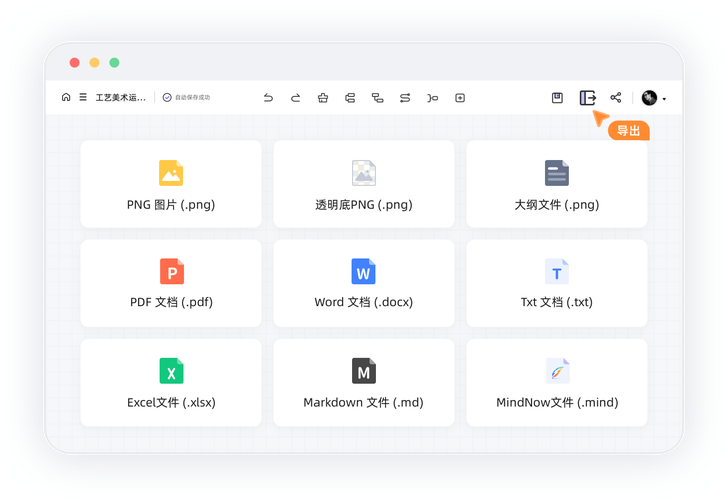Viewport: 728px width, 500px height.
Task: Click the Excel文件 (.xlsx) label
Action: click(x=171, y=403)
